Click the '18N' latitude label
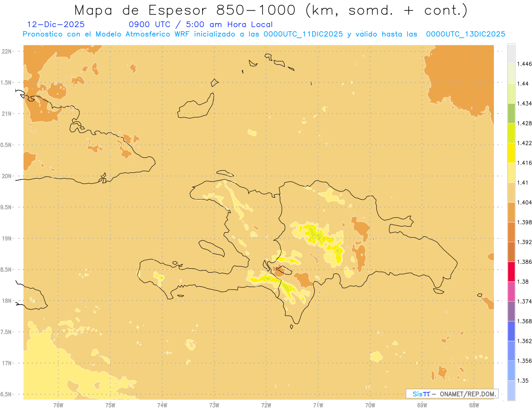 [x=7, y=301]
